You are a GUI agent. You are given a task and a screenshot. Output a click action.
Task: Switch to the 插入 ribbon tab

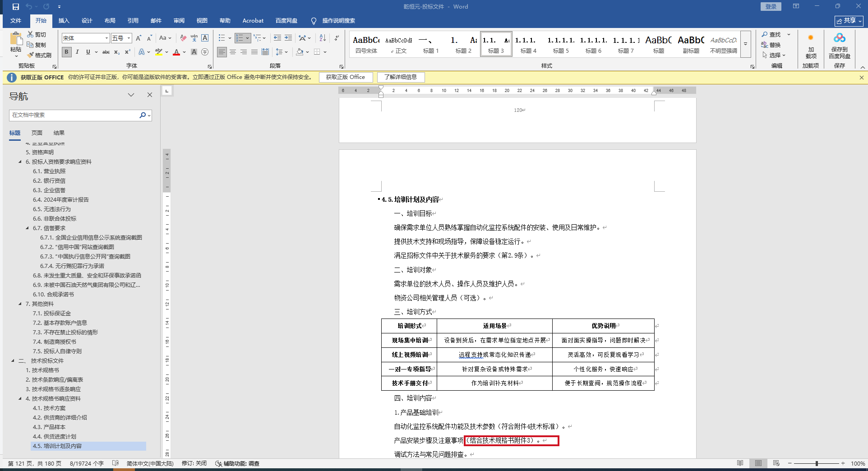(64, 21)
